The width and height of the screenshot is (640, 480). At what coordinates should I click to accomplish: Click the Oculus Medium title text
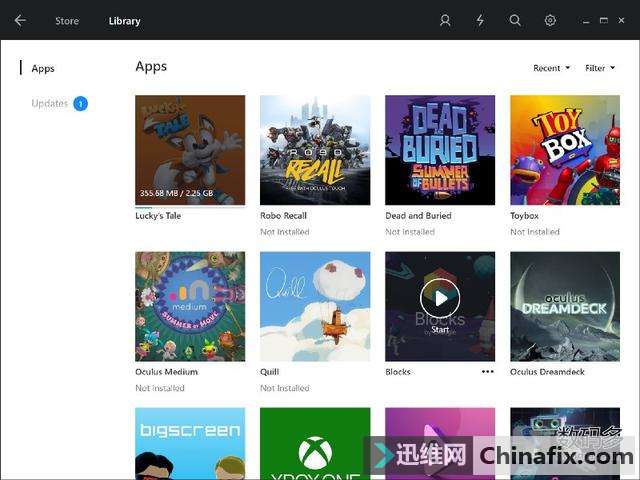click(x=167, y=372)
